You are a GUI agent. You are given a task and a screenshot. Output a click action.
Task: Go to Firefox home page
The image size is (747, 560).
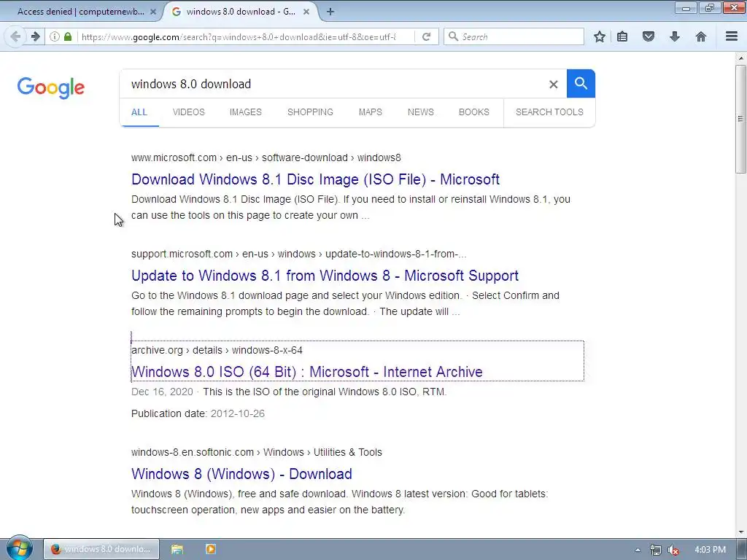[x=701, y=36]
